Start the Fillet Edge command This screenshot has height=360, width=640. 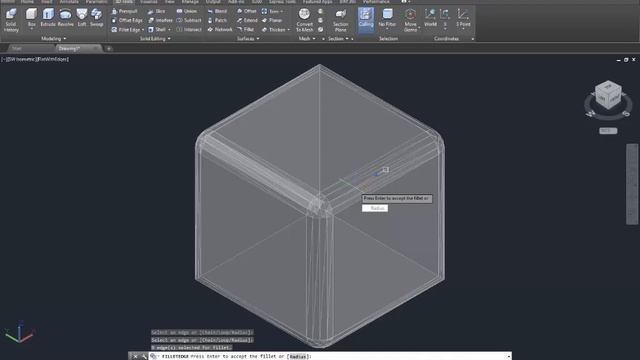[126, 30]
